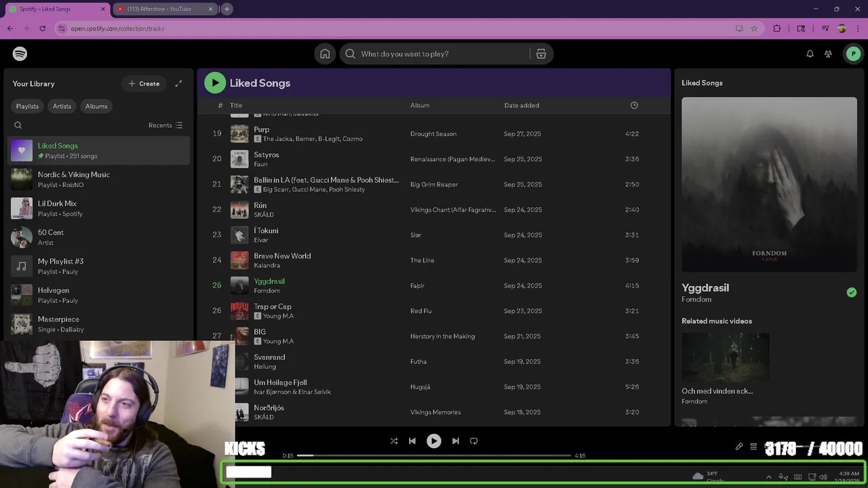The width and height of the screenshot is (868, 488).
Task: Seek within the playback progress bar
Action: (x=434, y=455)
